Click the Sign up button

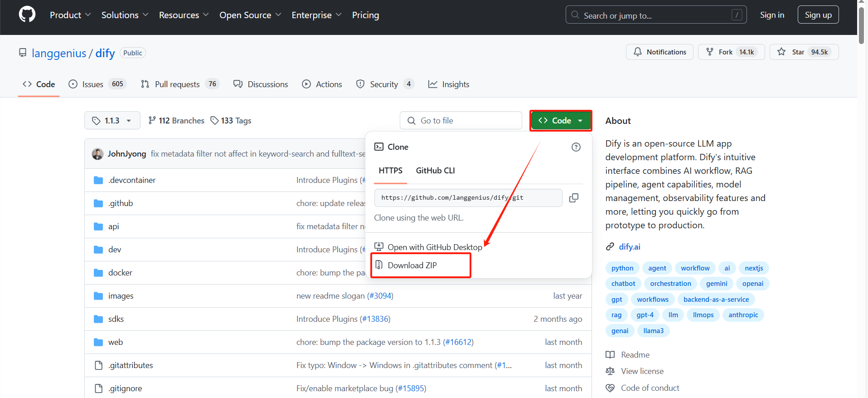[x=818, y=15]
